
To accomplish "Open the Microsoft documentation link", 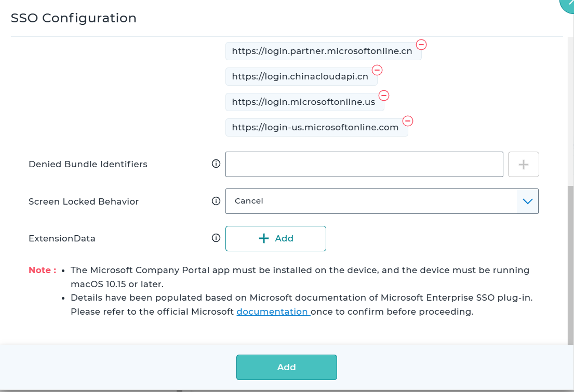I will (x=272, y=312).
